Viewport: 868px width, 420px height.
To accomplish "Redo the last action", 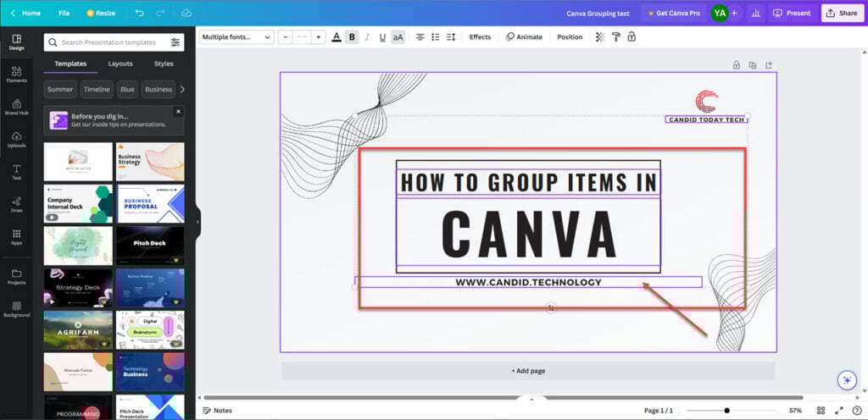I will 160,13.
